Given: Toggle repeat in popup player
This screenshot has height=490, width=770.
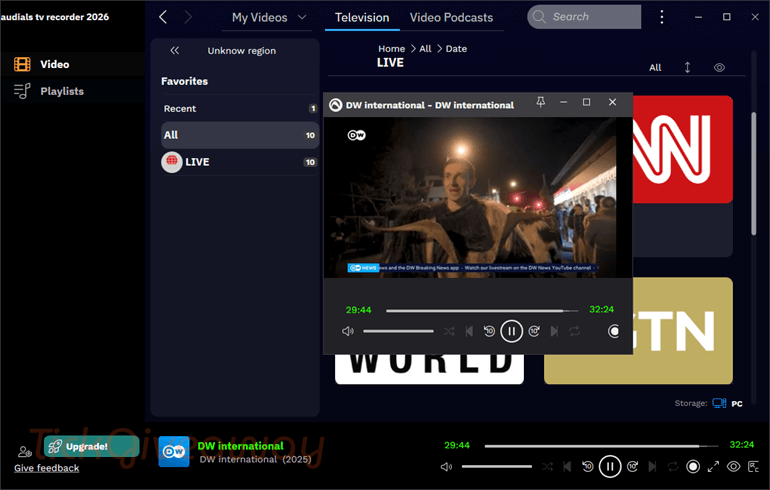Looking at the screenshot, I should pyautogui.click(x=575, y=331).
